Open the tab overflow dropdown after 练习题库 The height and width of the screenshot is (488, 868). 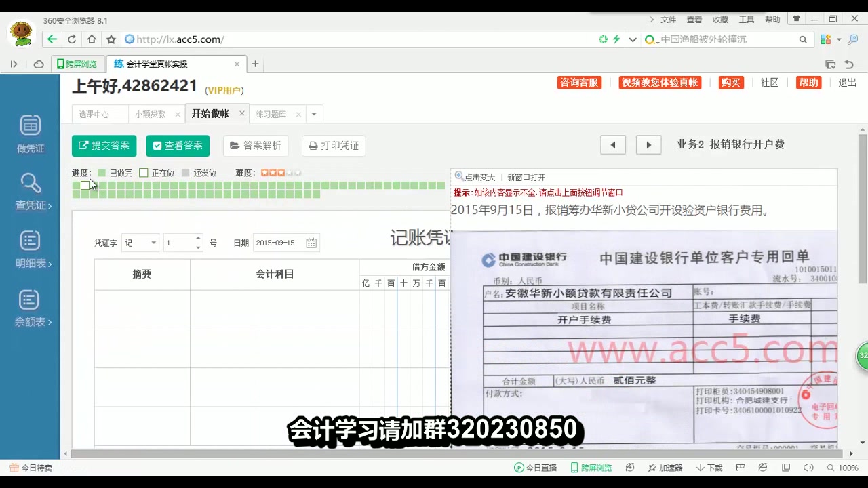tap(314, 114)
